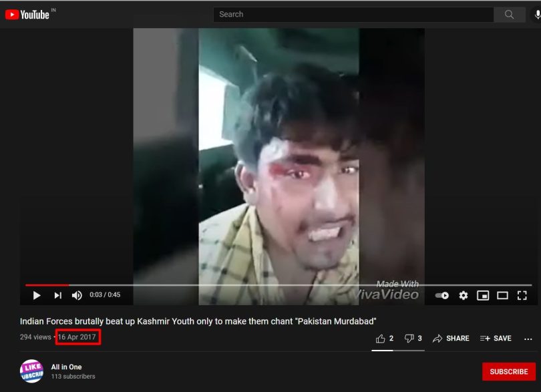Click the YouTube logo home icon
The image size is (541, 392).
point(27,15)
